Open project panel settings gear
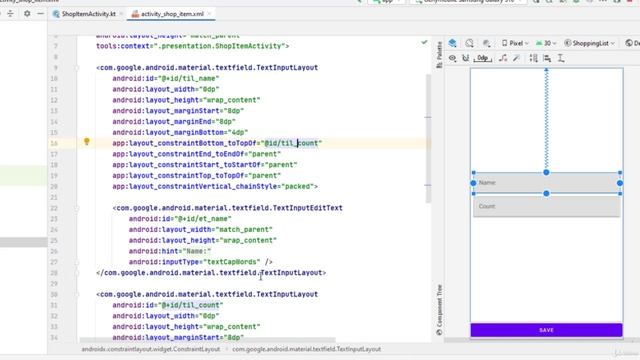The height and width of the screenshot is (360, 640). 27,13
